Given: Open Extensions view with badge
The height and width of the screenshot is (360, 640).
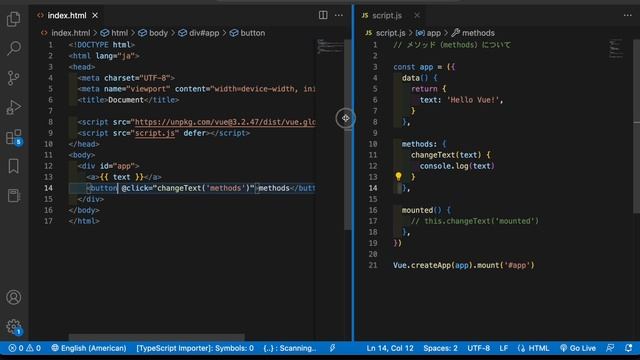Looking at the screenshot, I should coord(13,137).
